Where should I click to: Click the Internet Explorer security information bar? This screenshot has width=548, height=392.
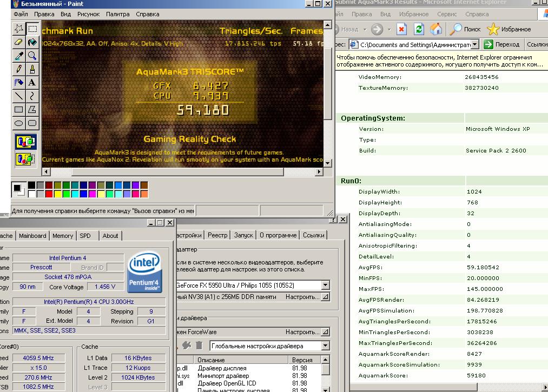(x=441, y=61)
